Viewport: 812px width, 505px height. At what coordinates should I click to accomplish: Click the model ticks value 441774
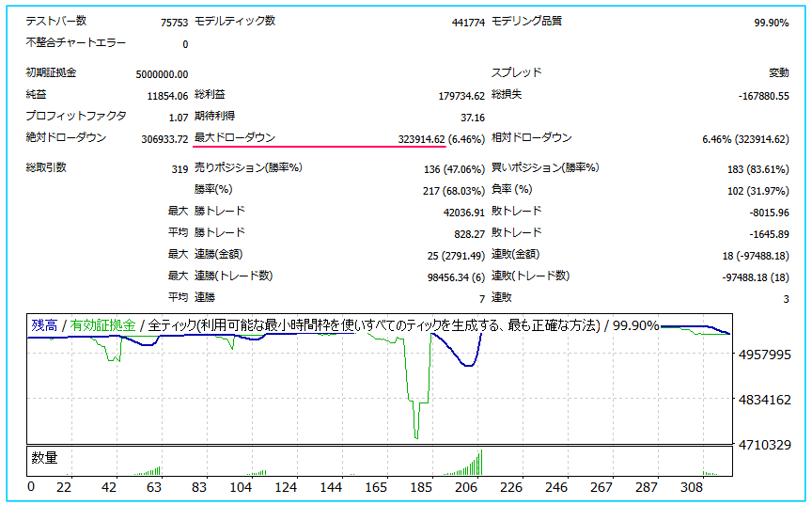coord(468,23)
